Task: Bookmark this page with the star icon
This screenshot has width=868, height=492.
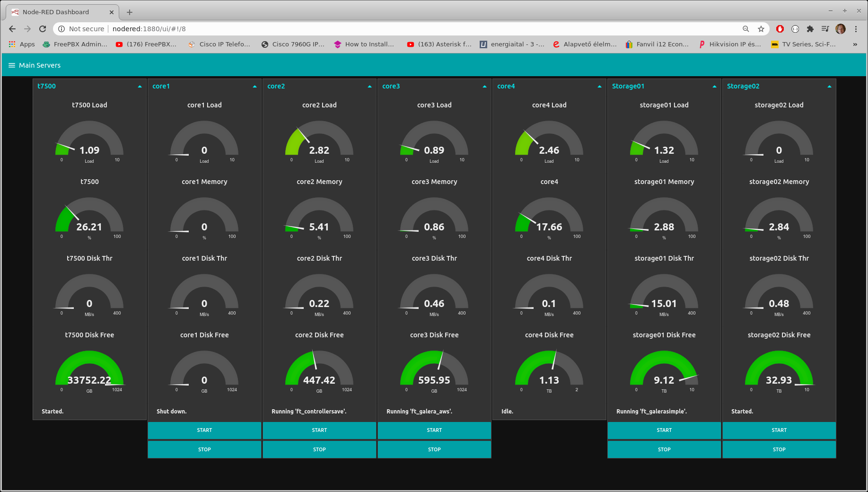Action: (x=761, y=29)
